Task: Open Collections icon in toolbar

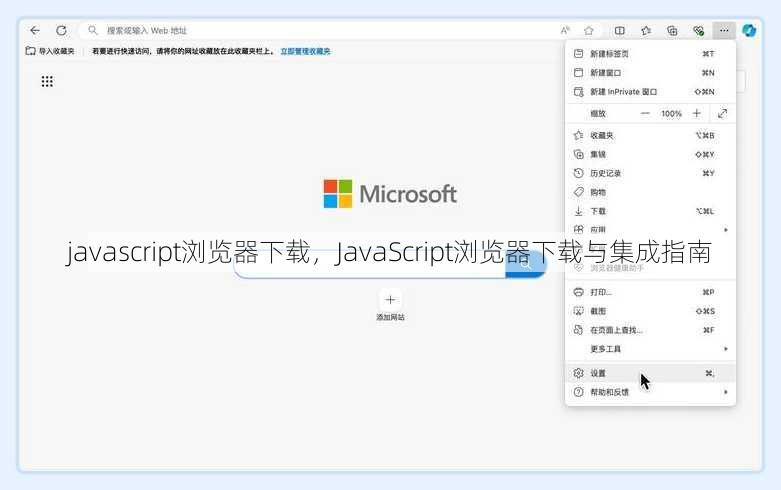Action: [x=672, y=30]
